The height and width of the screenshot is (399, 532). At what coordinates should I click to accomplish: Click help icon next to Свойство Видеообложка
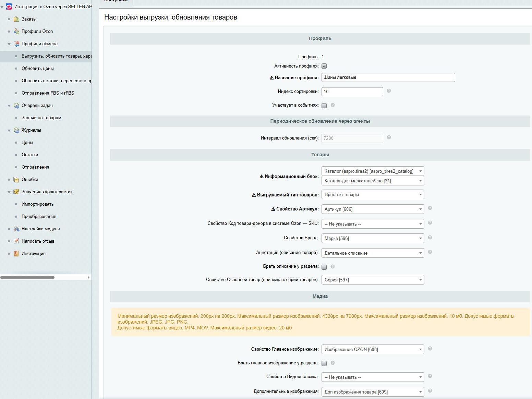[430, 376]
